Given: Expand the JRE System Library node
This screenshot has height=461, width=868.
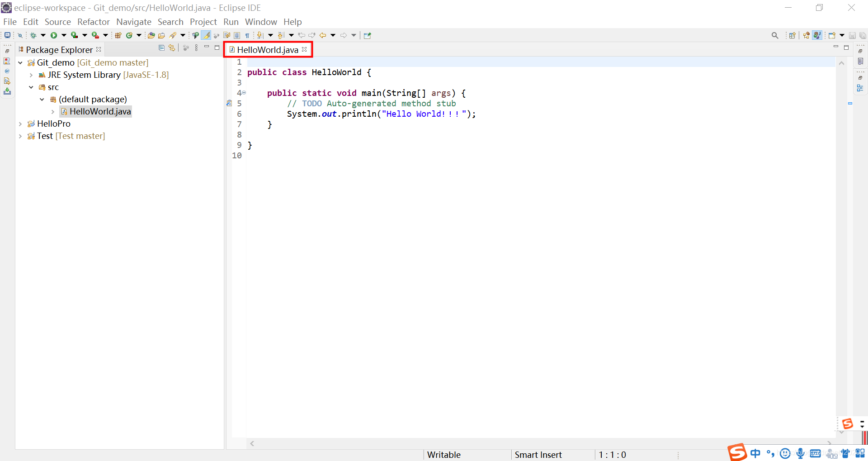Looking at the screenshot, I should [31, 75].
